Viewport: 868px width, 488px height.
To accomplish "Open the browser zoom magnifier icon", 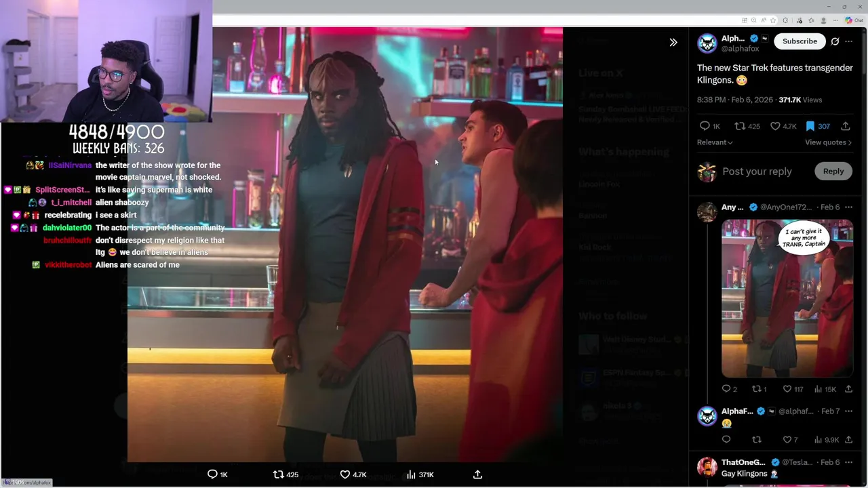I will 753,20.
